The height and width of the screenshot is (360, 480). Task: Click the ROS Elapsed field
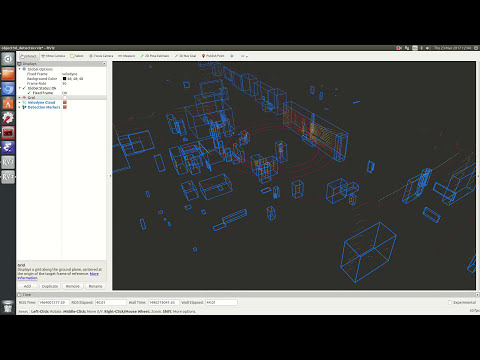(x=111, y=302)
